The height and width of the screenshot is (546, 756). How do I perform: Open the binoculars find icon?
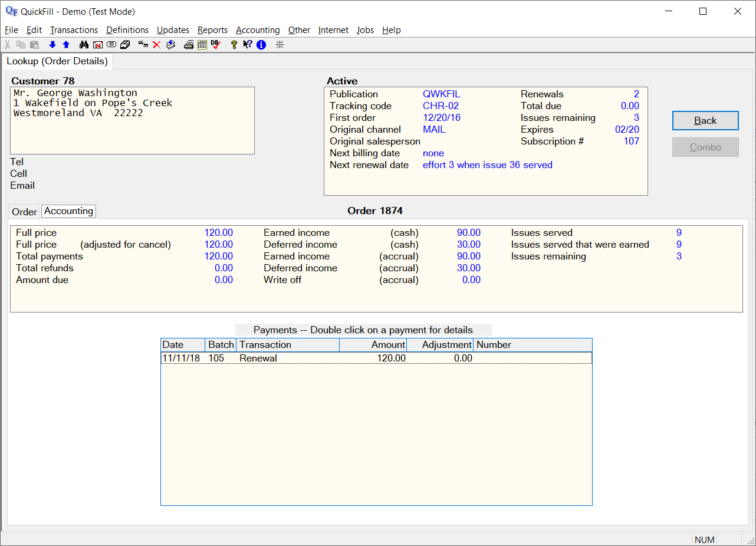(84, 45)
